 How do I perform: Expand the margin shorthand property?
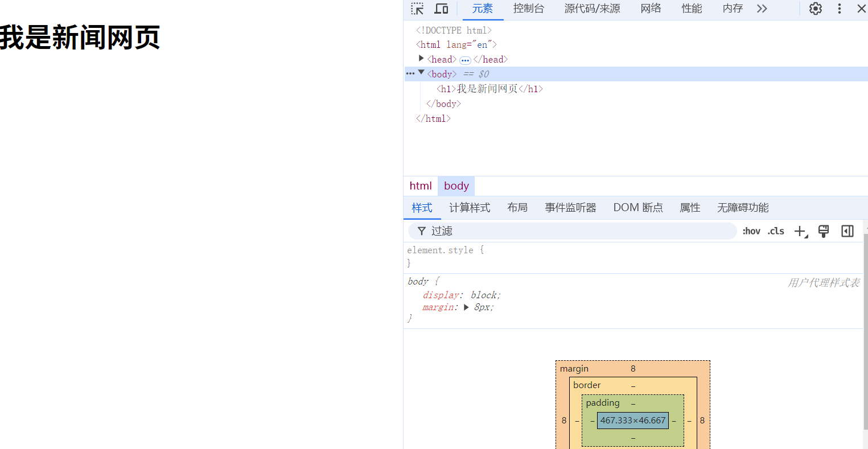click(466, 307)
